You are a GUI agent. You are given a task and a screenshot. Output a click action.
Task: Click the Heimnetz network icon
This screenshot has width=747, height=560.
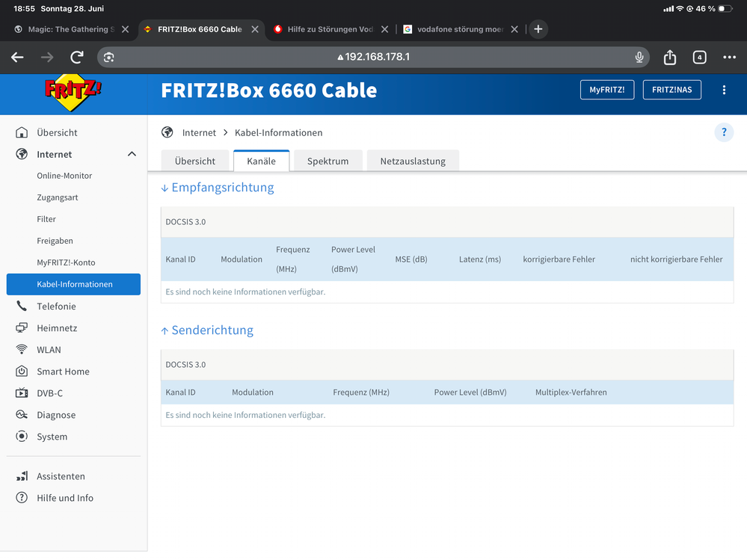22,327
